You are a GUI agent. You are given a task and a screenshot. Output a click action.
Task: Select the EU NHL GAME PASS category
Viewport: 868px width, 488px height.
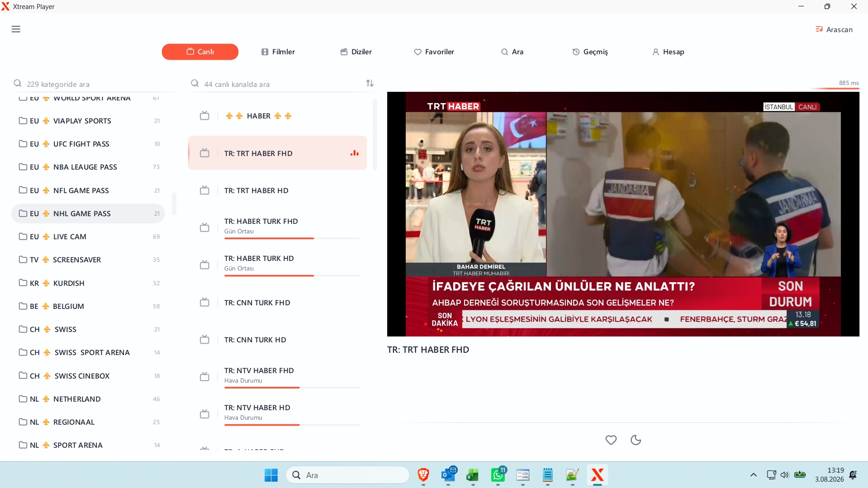pos(88,213)
